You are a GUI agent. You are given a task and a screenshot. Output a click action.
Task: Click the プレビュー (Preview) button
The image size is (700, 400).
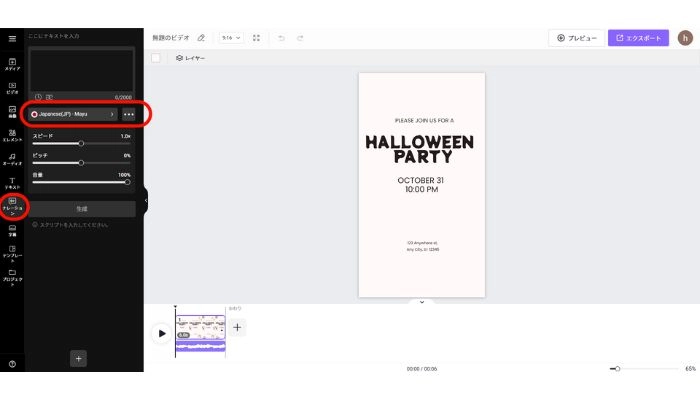(576, 38)
